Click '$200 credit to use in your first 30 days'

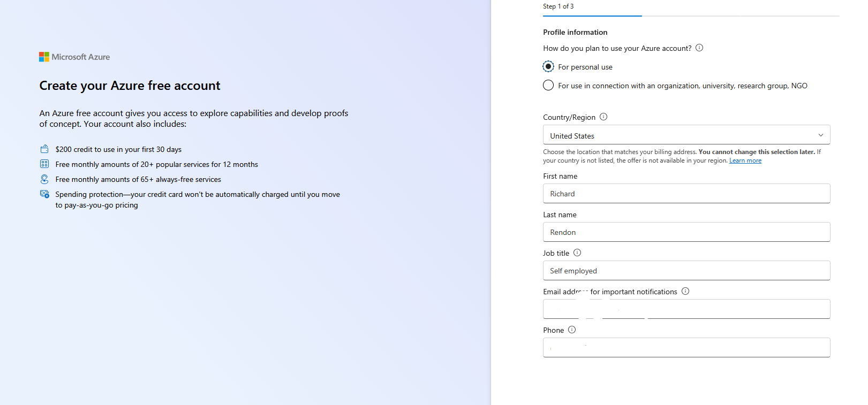tap(118, 149)
